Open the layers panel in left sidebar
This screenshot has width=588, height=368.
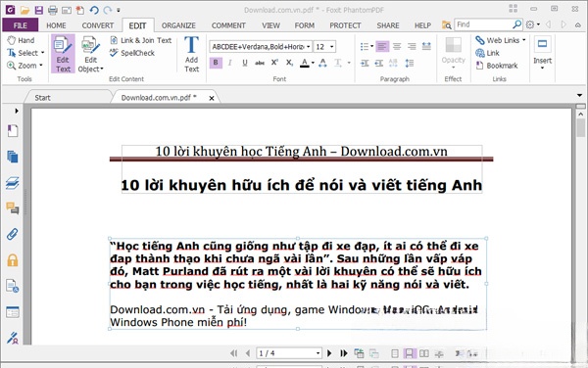(13, 183)
